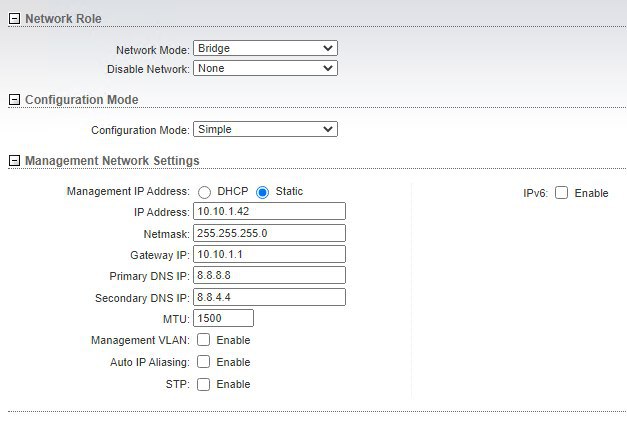Click the MTU field showing 1500
This screenshot has width=627, height=428.
(x=224, y=318)
